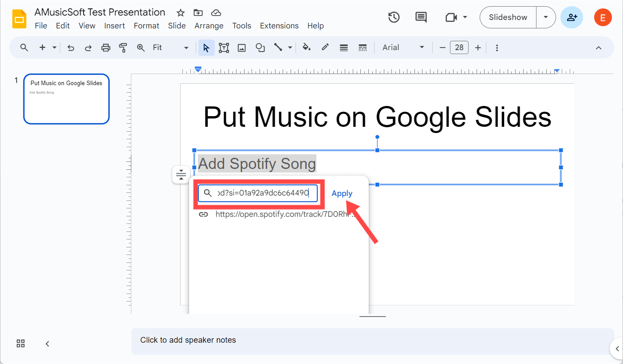This screenshot has height=364, width=623.
Task: Print the presentation
Action: [106, 47]
